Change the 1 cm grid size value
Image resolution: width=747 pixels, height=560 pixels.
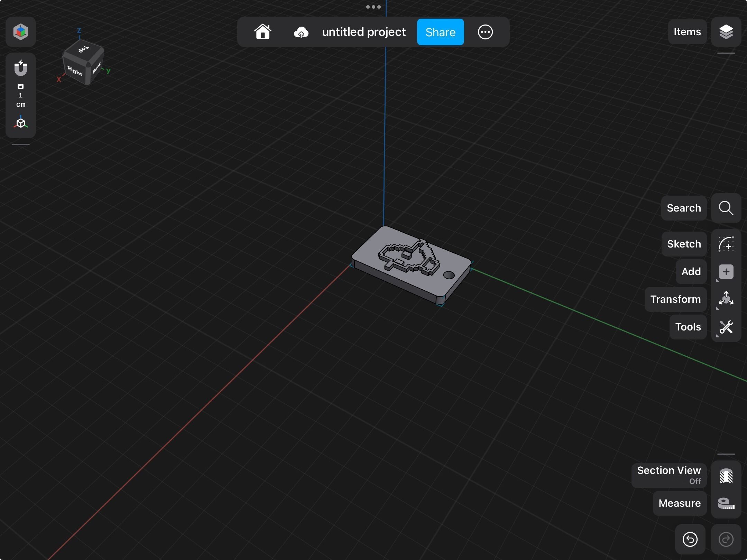tap(21, 100)
